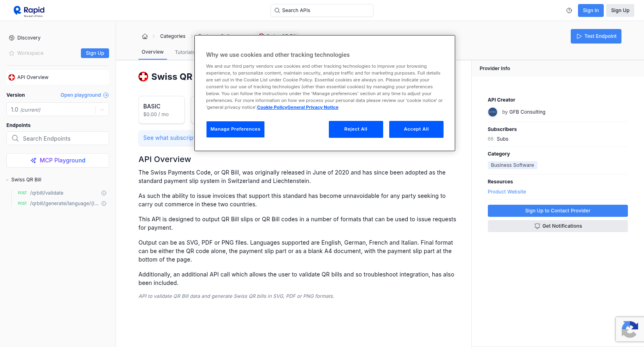Click the play icon on Test Endpoint
Viewport: 644px width, 347px height.
pos(579,36)
